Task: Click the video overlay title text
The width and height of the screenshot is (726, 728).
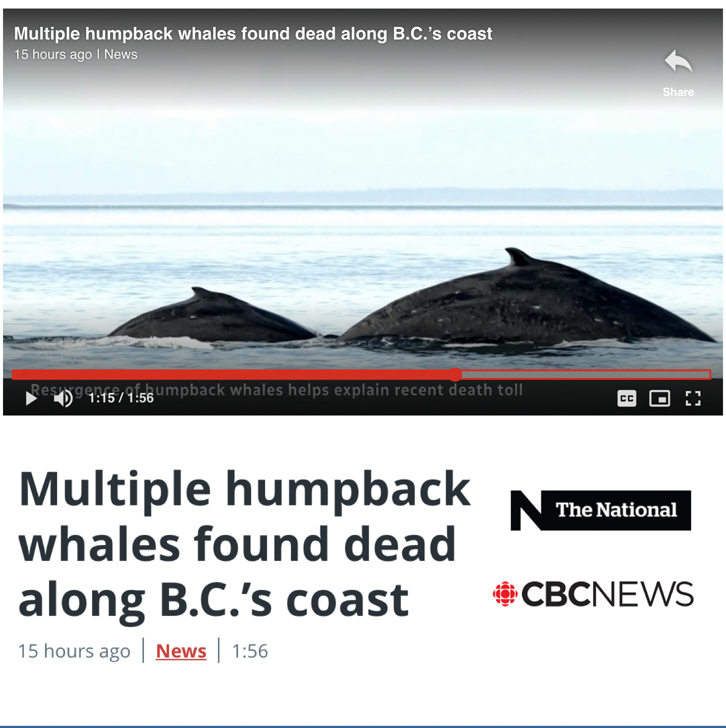Action: [x=253, y=33]
